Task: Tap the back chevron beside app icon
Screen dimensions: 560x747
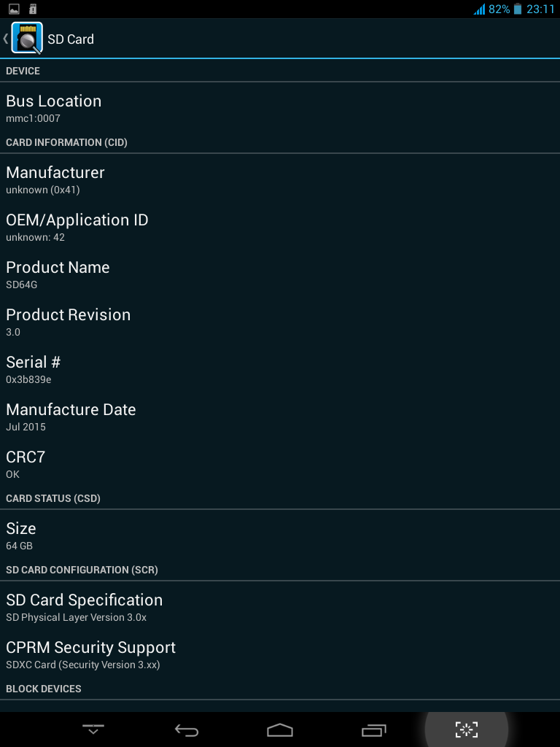Action: coord(6,39)
